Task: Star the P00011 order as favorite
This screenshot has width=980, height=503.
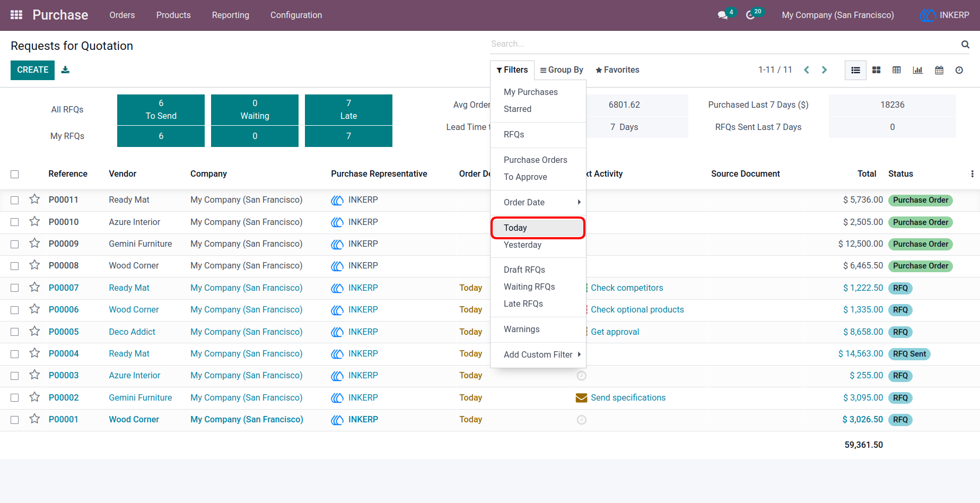Action: pos(34,200)
